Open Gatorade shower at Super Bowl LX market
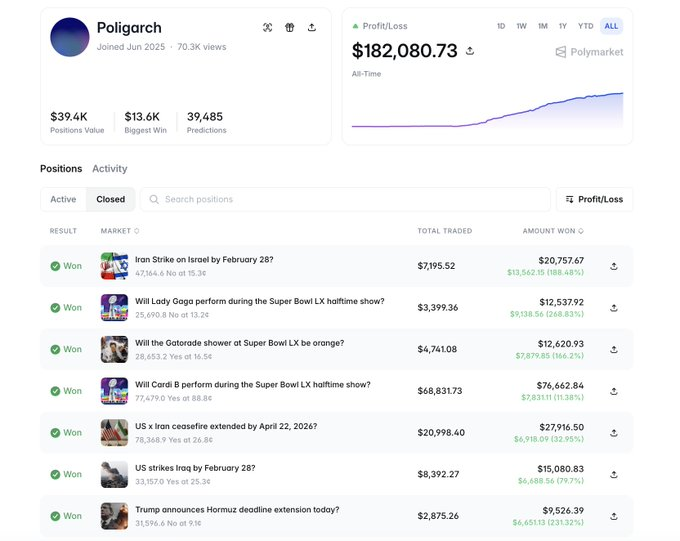The height and width of the screenshot is (541, 680). coord(239,343)
